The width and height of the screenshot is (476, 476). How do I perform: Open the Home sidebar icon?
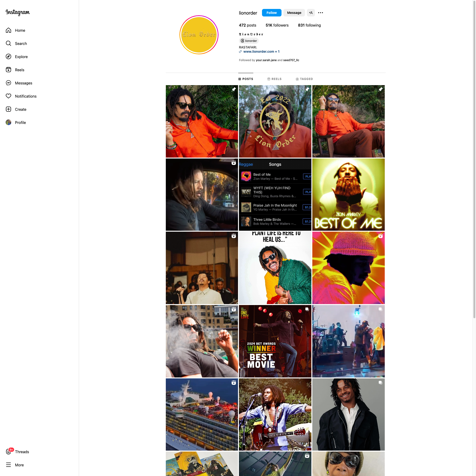[8, 30]
